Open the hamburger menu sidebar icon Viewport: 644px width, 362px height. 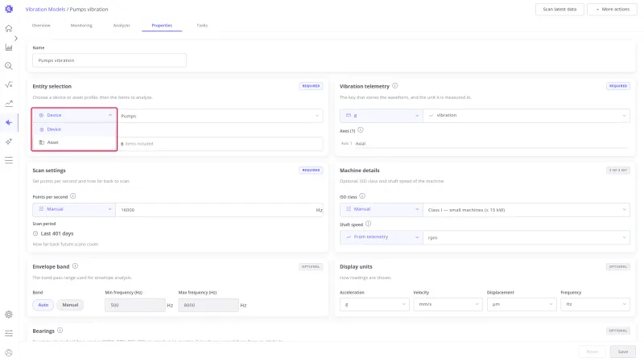pos(9,160)
